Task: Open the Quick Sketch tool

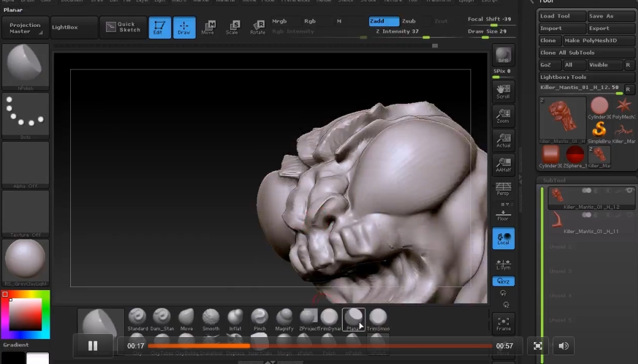Action: (x=124, y=27)
